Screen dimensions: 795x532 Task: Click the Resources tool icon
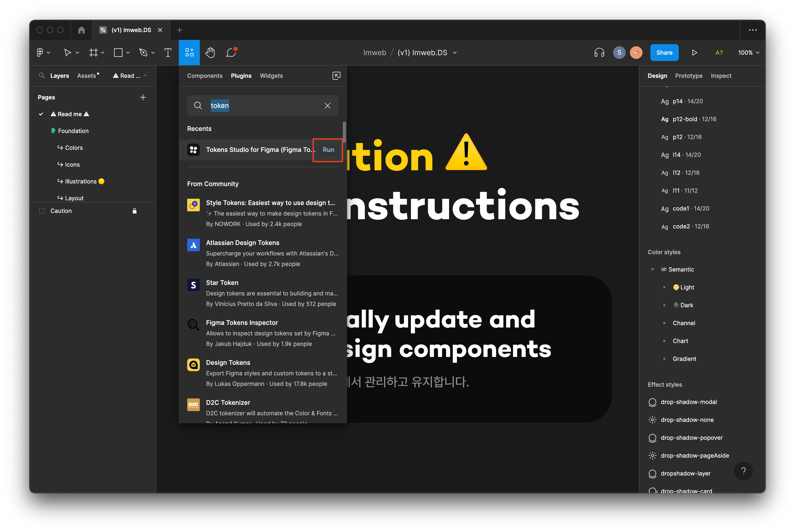(189, 53)
